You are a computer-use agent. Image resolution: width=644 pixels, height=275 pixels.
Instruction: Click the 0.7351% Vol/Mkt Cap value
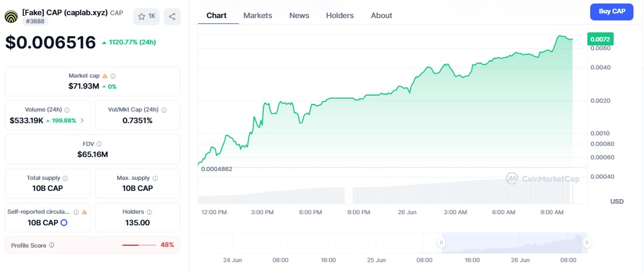click(137, 120)
